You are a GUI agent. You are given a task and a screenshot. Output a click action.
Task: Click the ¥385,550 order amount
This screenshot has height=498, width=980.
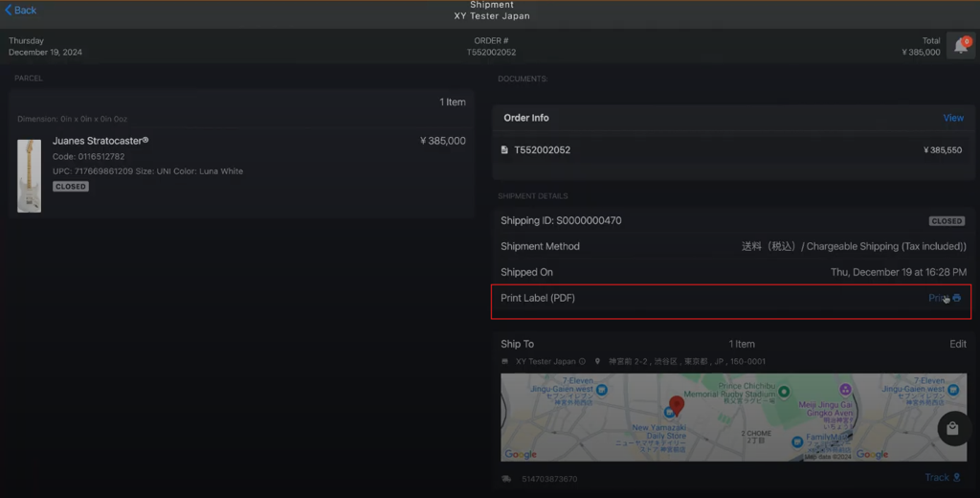tap(942, 150)
